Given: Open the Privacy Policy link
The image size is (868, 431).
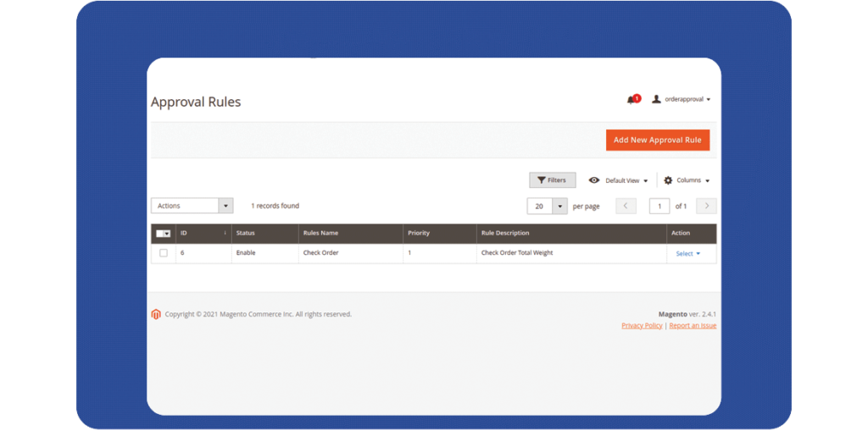Looking at the screenshot, I should coord(642,325).
